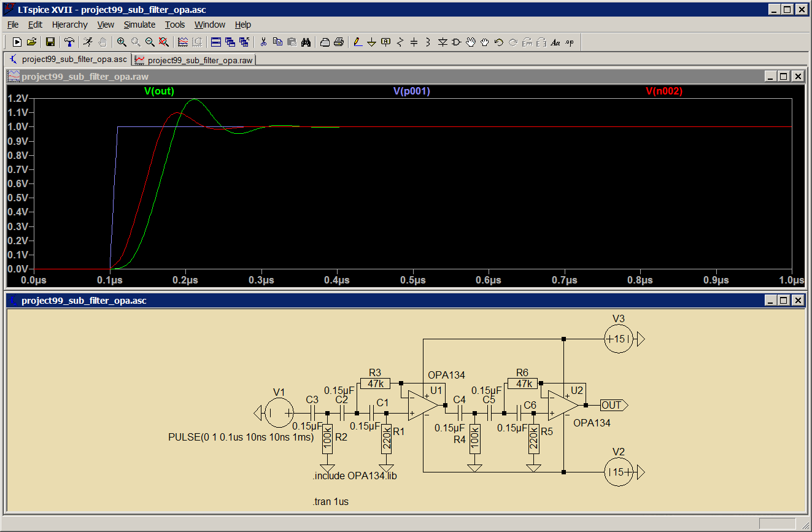Switch to project99_sub_filter_opa.raw tab

point(195,60)
